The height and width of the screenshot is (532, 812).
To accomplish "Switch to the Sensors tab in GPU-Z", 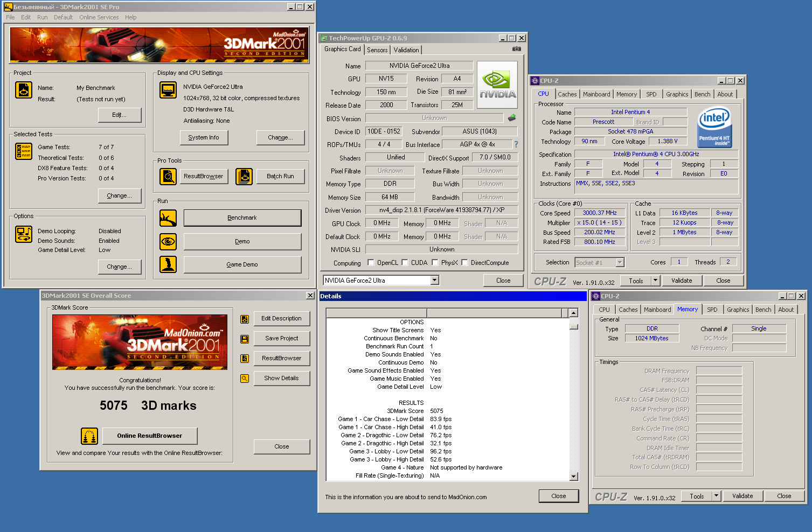I will pos(377,50).
